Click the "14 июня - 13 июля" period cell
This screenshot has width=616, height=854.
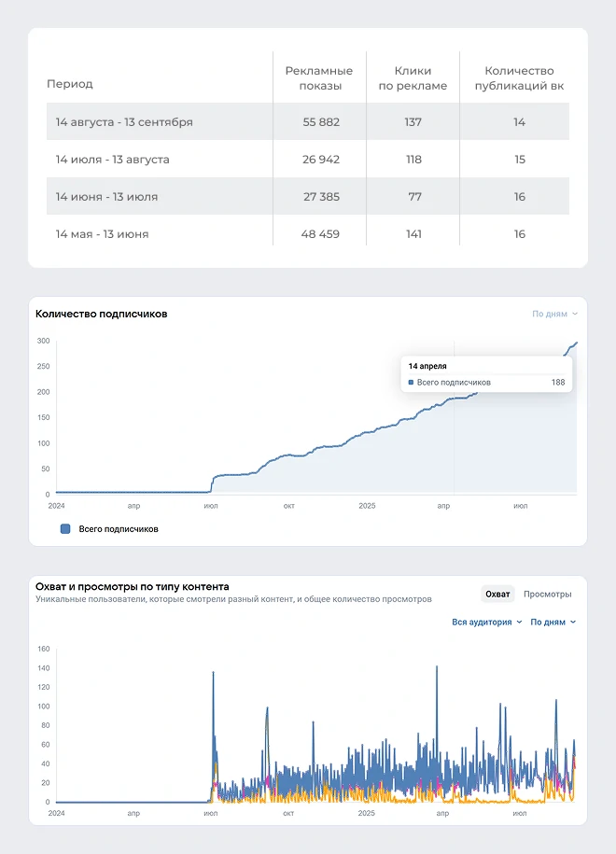106,197
